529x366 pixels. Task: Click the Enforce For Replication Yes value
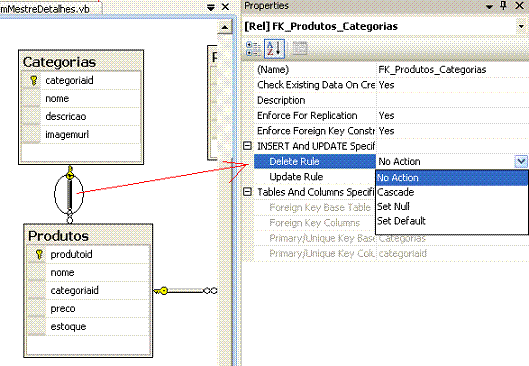(386, 115)
